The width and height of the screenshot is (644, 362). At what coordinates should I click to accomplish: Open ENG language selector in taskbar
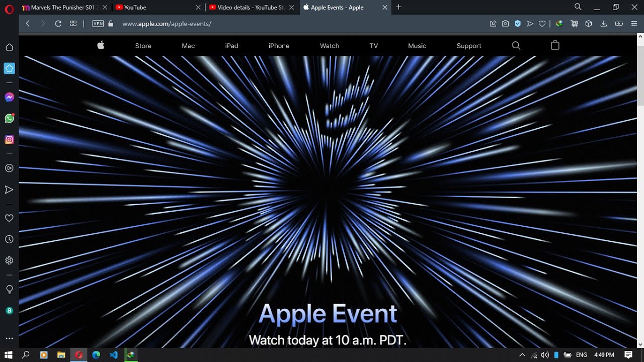click(x=582, y=355)
